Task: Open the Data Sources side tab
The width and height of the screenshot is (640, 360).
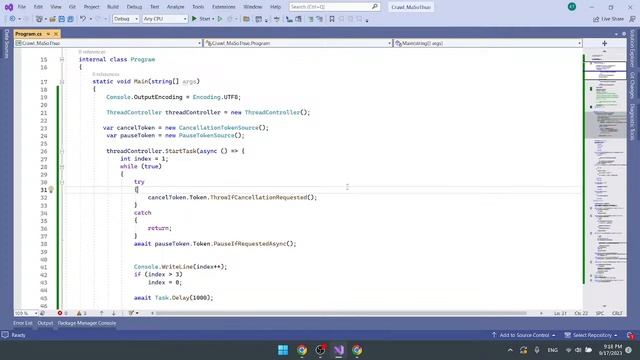Action: coord(7,44)
